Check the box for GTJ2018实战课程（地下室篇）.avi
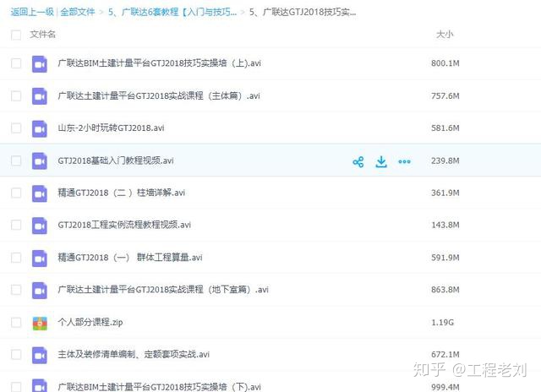541x392 pixels. pyautogui.click(x=16, y=290)
